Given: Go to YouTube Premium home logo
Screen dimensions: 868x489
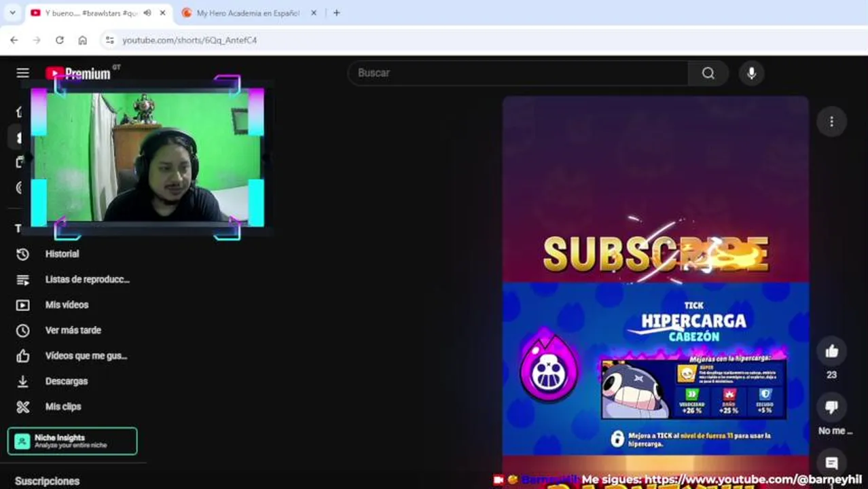Looking at the screenshot, I should click(x=79, y=73).
